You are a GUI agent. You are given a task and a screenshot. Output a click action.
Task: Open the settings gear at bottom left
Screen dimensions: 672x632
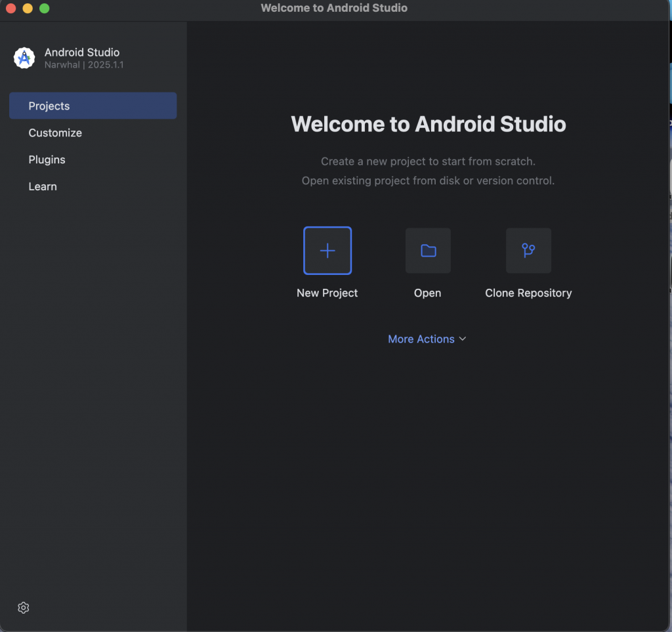click(24, 608)
